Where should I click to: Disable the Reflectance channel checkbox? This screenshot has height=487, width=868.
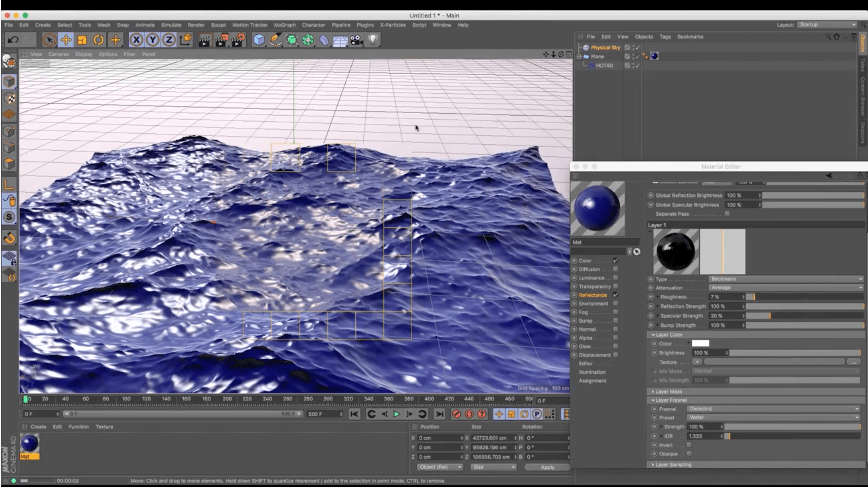(x=616, y=295)
